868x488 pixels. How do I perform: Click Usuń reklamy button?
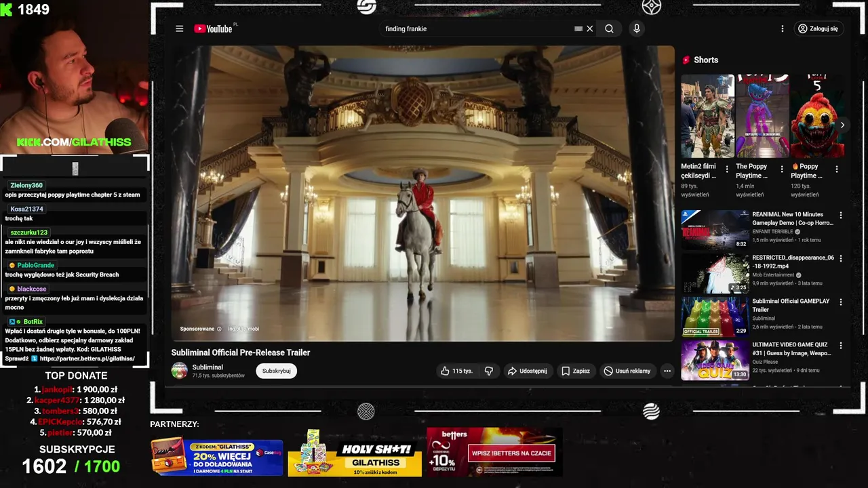point(627,371)
